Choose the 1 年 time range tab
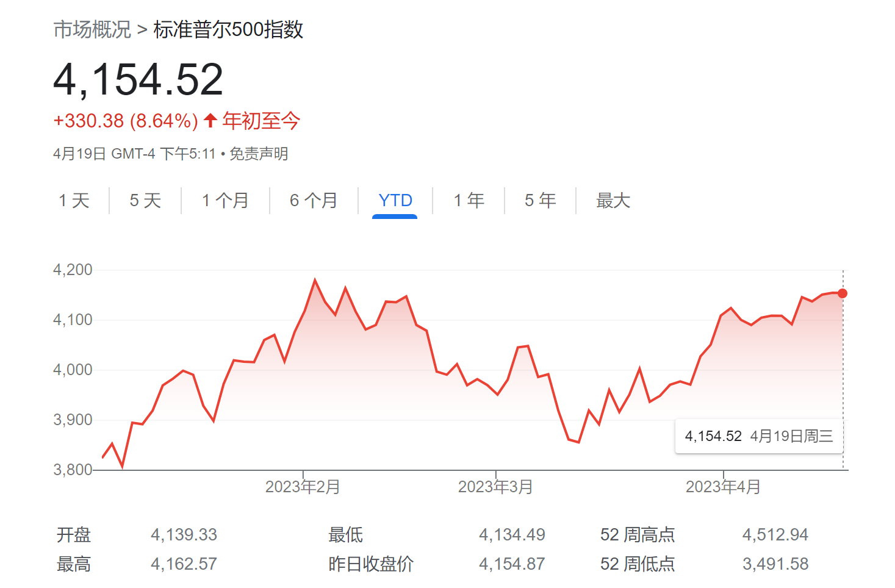The width and height of the screenshot is (895, 588). click(x=469, y=200)
